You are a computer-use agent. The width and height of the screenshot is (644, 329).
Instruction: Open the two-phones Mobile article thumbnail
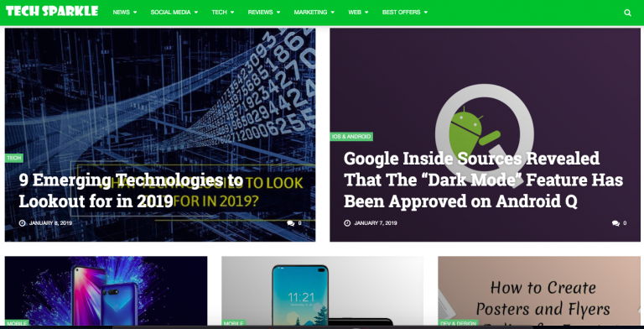pos(106,290)
